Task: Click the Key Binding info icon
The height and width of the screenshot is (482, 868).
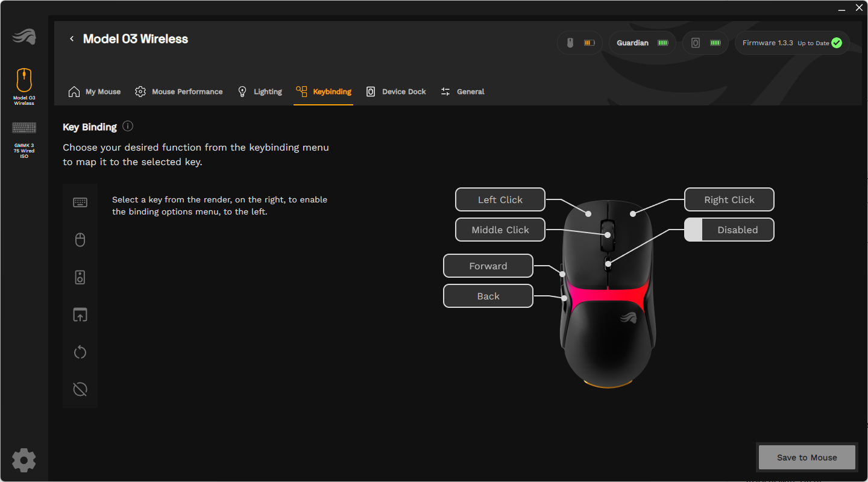Action: (x=128, y=127)
